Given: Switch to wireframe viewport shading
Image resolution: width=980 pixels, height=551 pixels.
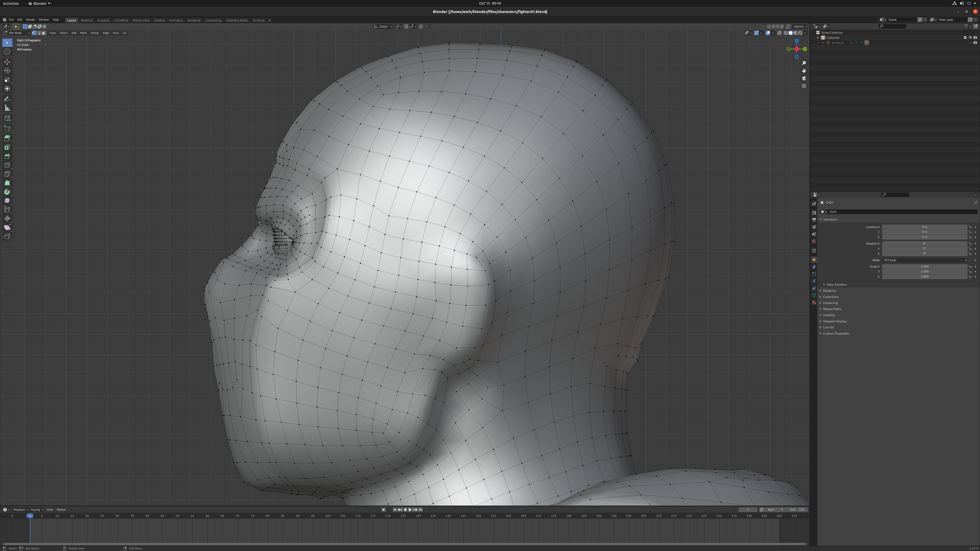Looking at the screenshot, I should 786,33.
